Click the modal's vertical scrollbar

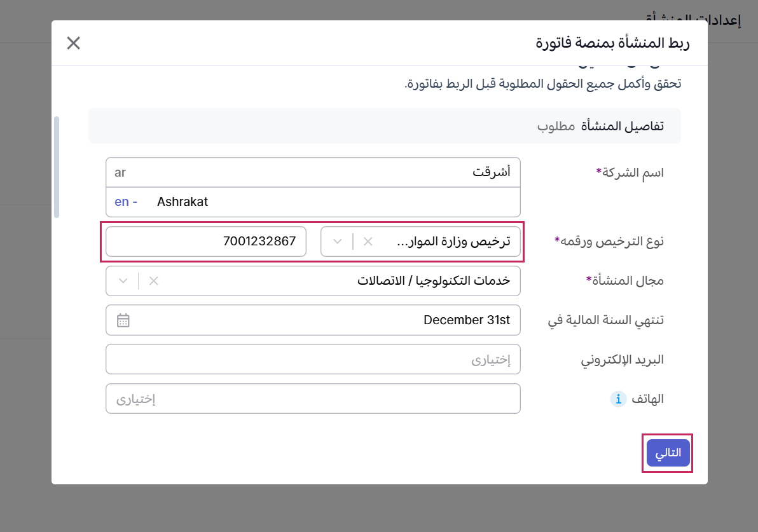[57, 167]
